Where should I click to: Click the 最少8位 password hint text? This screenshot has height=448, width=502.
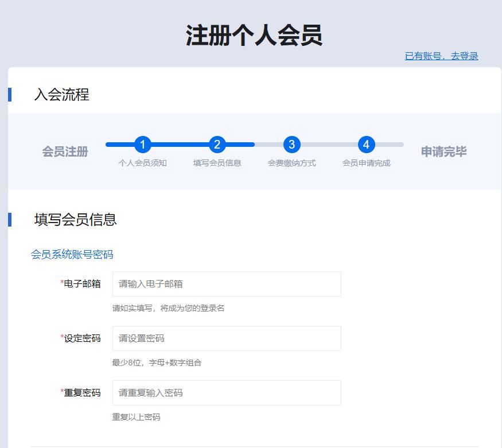click(157, 363)
